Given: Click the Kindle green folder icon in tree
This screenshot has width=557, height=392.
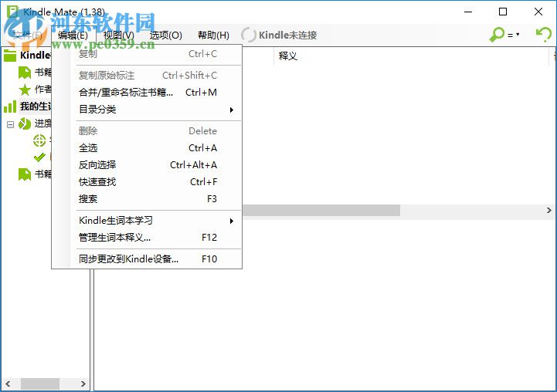Looking at the screenshot, I should tap(10, 56).
